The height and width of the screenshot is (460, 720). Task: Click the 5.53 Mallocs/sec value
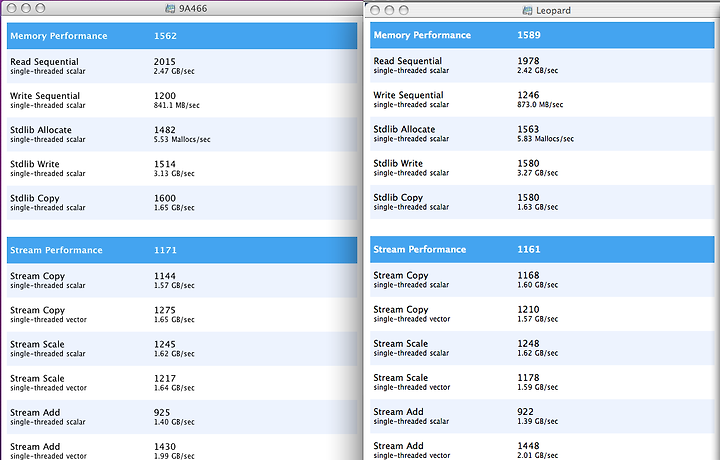pos(182,139)
